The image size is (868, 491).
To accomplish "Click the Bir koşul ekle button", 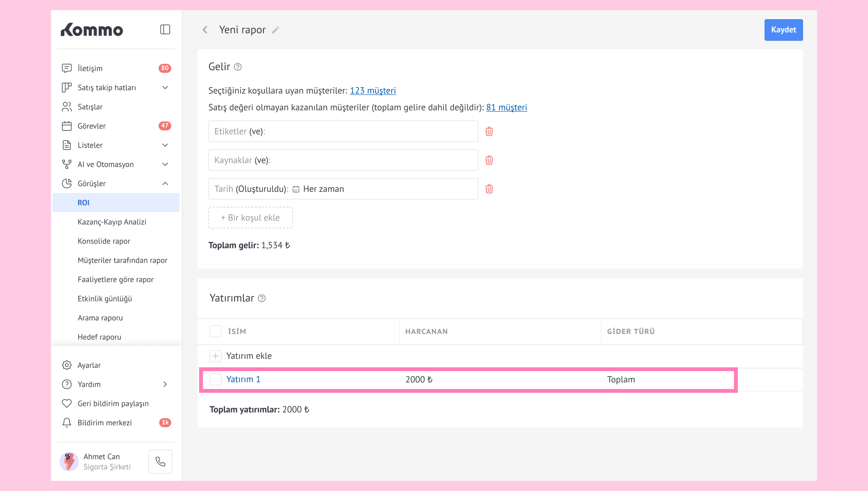I will point(251,217).
